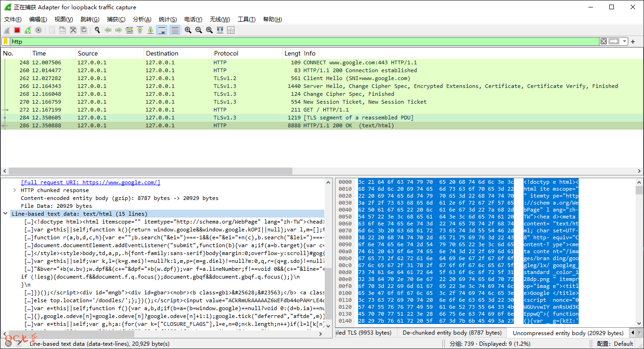Jump to the last packet
This screenshot has width=644, height=349.
(151, 30)
